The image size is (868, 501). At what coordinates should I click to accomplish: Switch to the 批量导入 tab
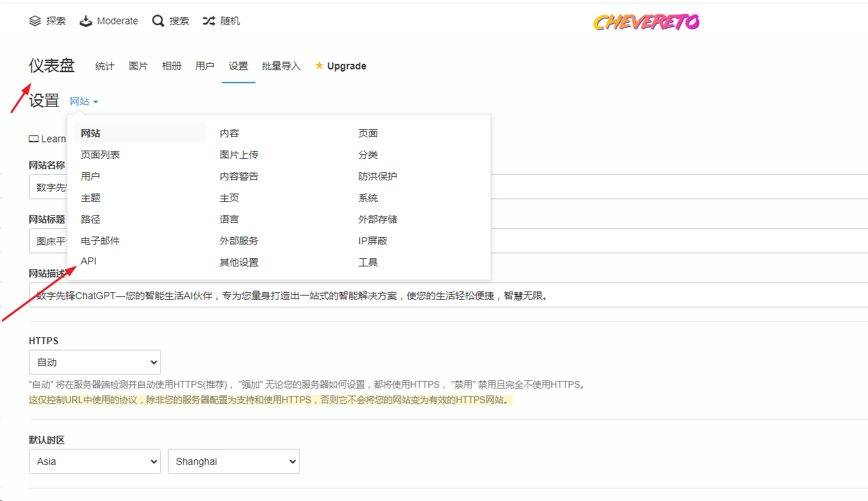tap(281, 66)
